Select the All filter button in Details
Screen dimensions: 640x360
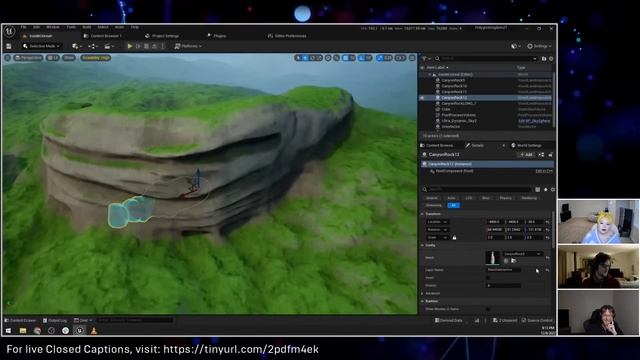click(453, 205)
